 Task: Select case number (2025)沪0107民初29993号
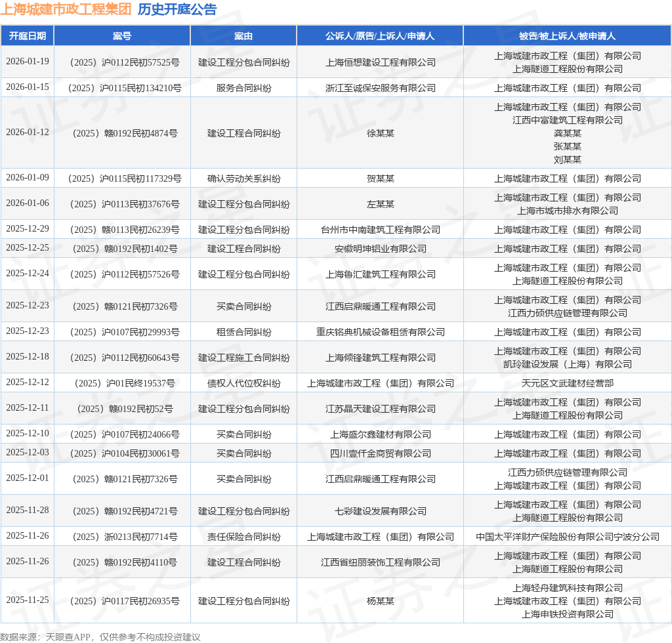point(124,333)
